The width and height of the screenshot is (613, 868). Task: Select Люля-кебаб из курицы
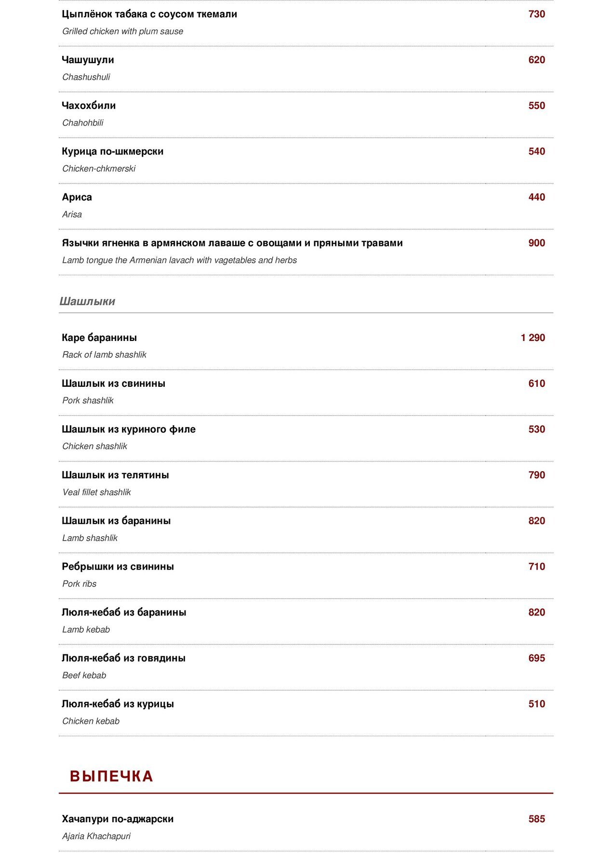[118, 704]
